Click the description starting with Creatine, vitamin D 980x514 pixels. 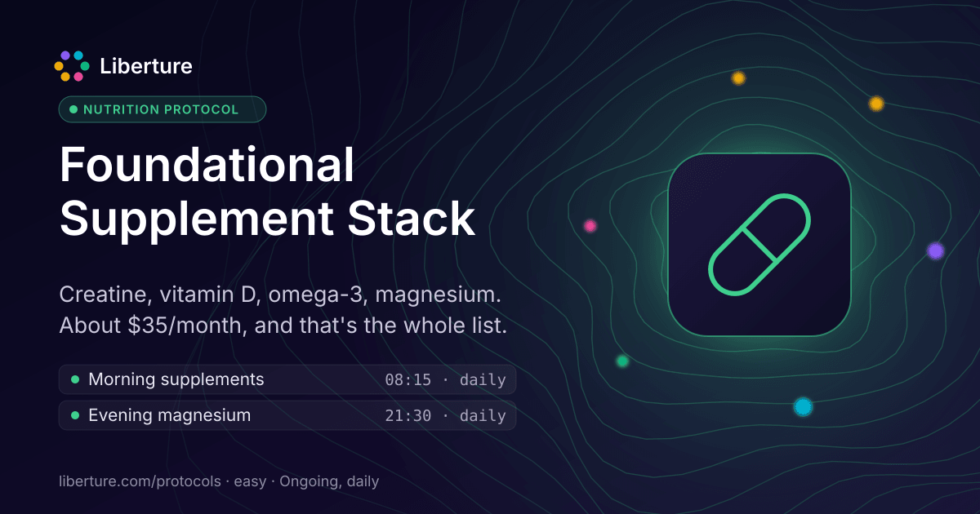pos(285,309)
